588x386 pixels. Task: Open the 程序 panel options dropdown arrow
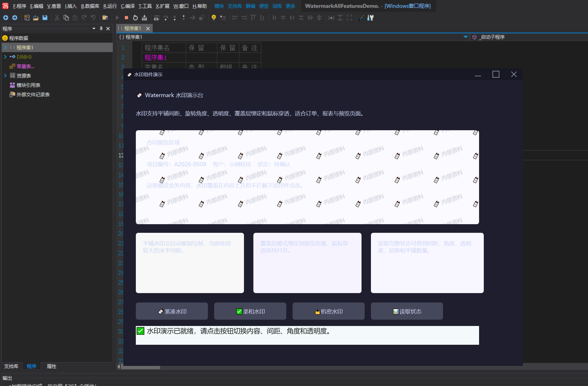[94, 28]
